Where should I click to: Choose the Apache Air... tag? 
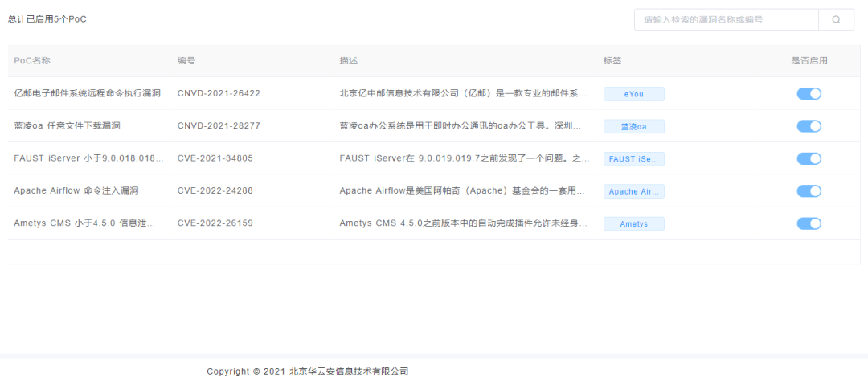tap(634, 191)
